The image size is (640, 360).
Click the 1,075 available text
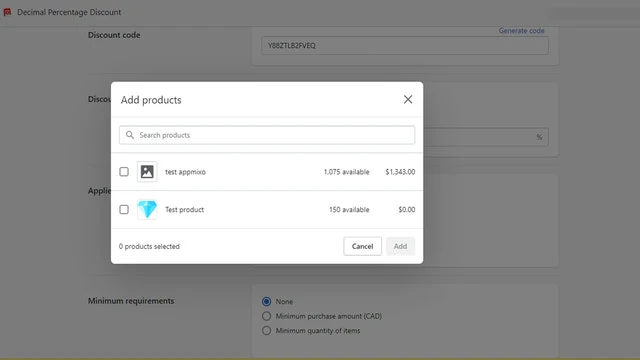[x=347, y=172]
